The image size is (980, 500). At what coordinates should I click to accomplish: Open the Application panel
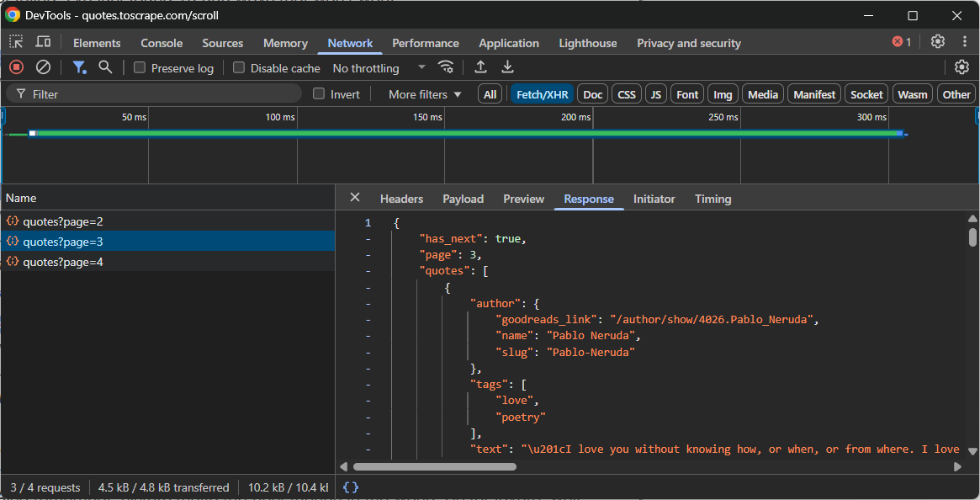pos(509,43)
